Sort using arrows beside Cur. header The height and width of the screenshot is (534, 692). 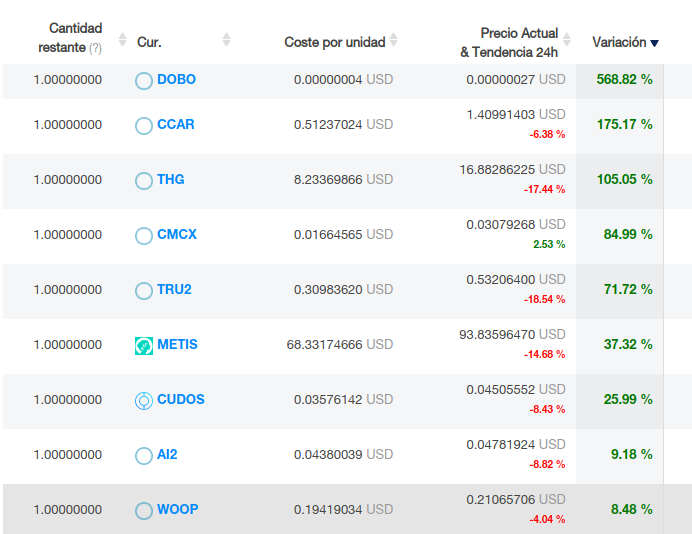(226, 40)
